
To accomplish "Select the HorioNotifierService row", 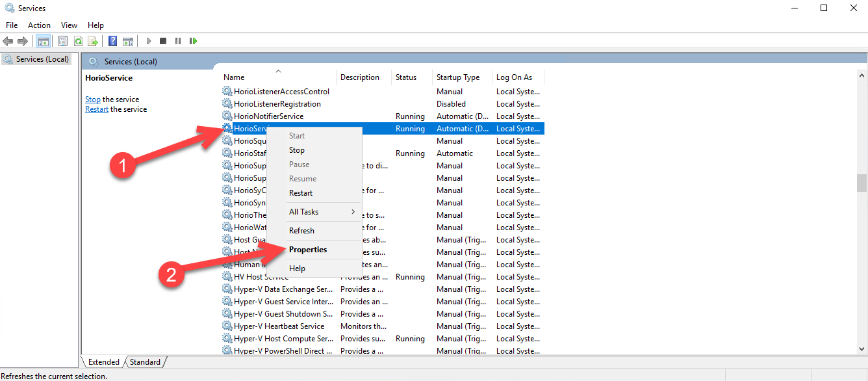I will pyautogui.click(x=383, y=116).
